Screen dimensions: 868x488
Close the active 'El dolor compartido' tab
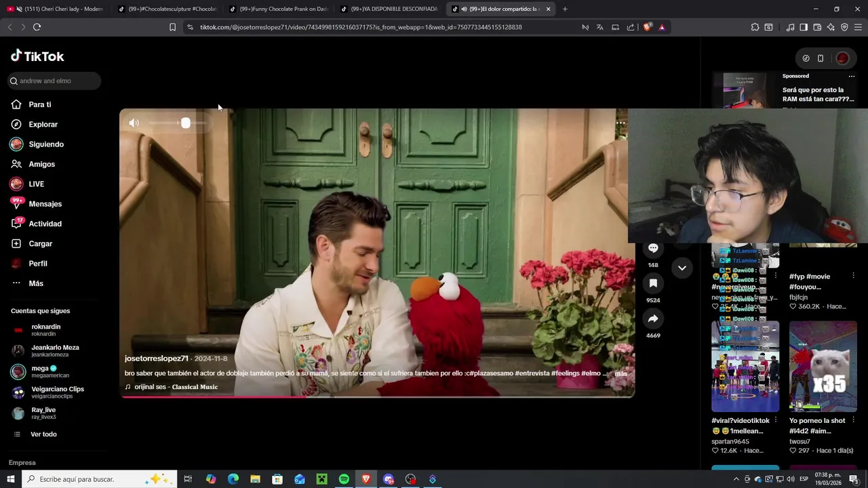(x=548, y=9)
